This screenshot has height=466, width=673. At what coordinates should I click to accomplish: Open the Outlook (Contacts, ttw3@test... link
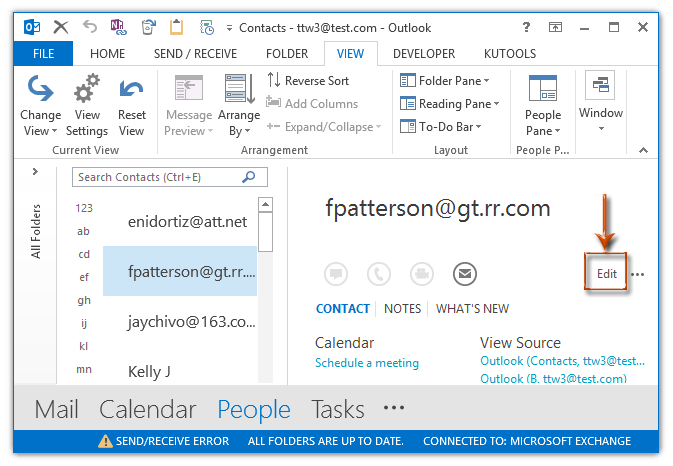[562, 361]
